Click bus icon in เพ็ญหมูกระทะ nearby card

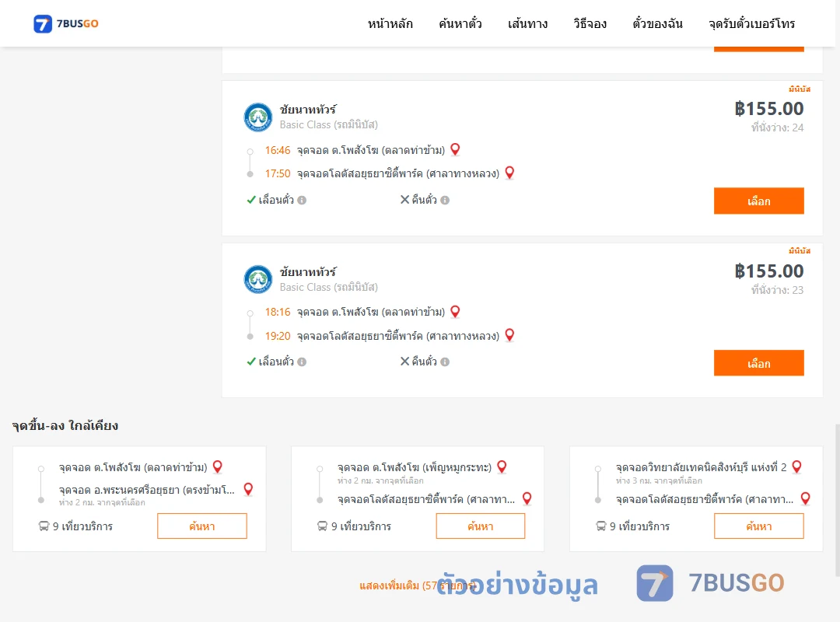tap(322, 526)
